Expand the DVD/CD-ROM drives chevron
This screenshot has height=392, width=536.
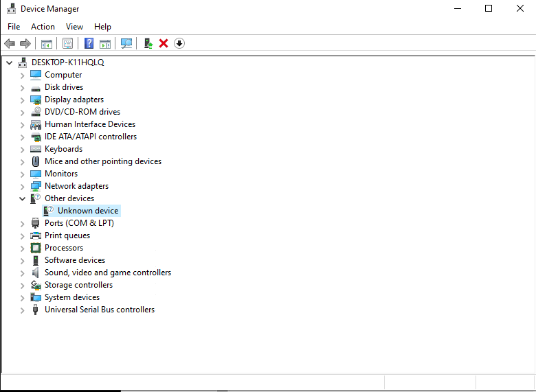coord(22,113)
